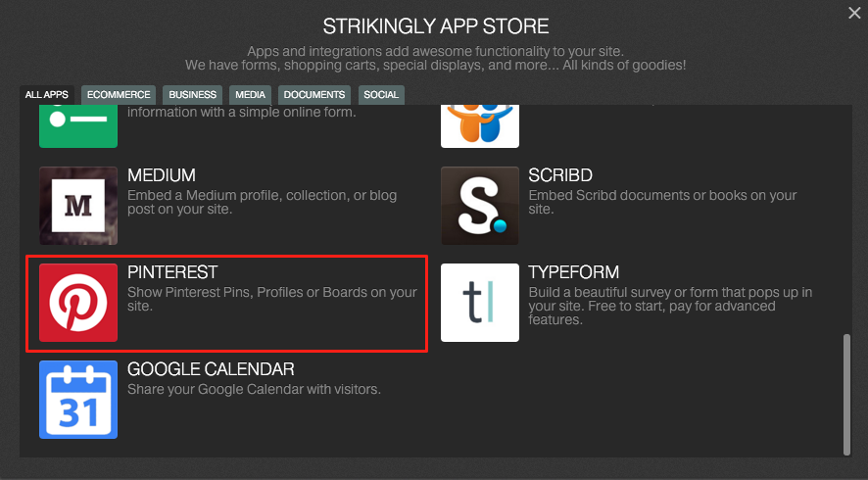Pick the Typeform app icon
This screenshot has height=480, width=868.
tap(480, 303)
